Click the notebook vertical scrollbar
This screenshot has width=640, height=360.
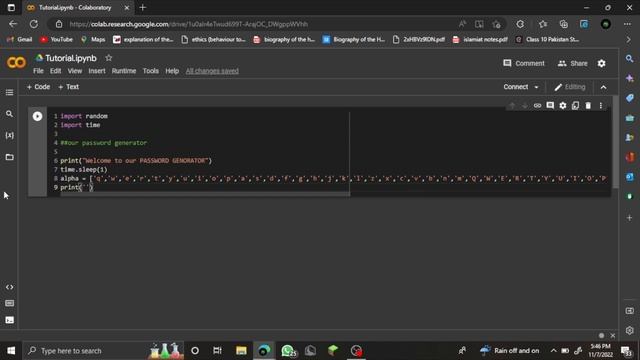[615, 143]
